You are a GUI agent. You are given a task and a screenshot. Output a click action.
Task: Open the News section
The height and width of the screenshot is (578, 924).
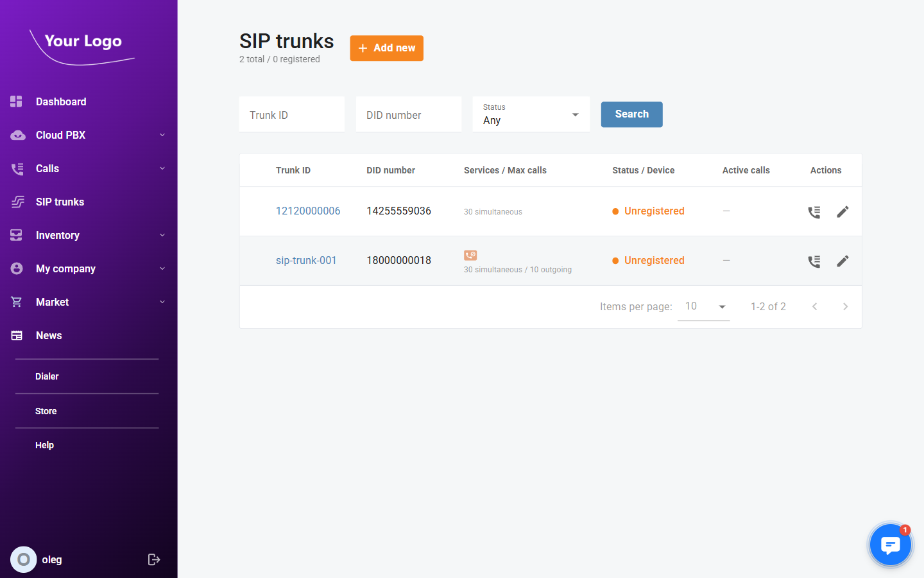tap(49, 335)
